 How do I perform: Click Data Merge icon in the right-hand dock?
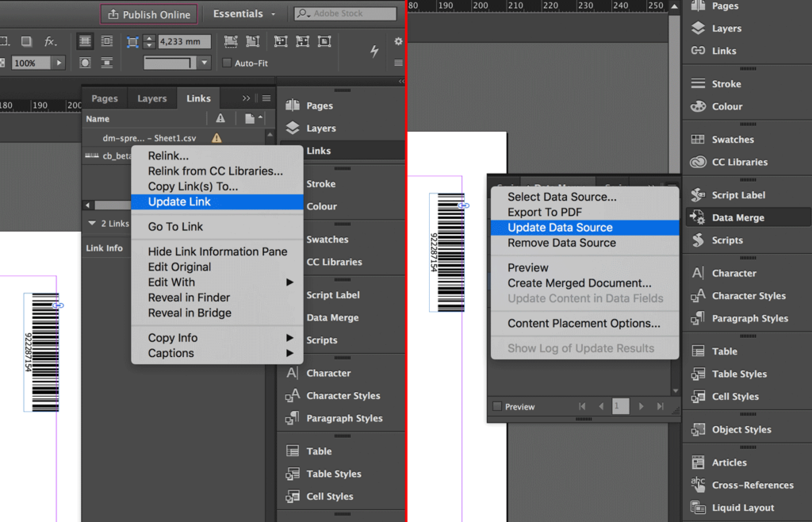tap(698, 217)
